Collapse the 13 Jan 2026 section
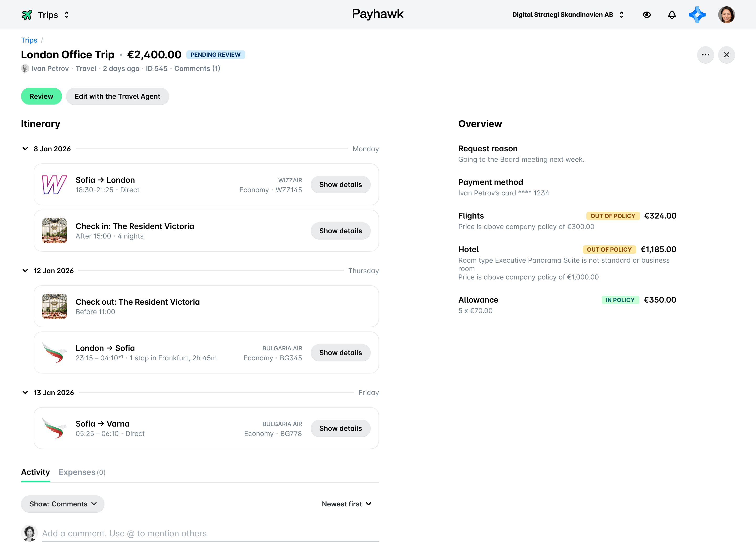The height and width of the screenshot is (550, 756). (x=25, y=393)
